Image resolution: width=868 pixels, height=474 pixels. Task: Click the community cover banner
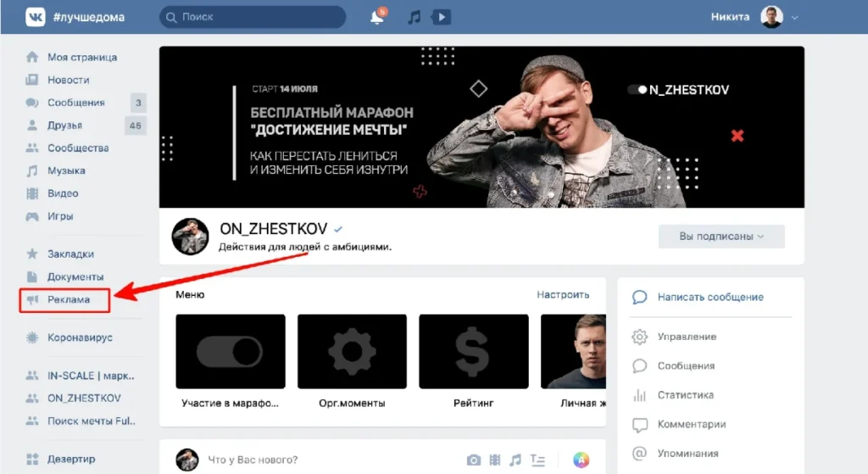(x=481, y=127)
